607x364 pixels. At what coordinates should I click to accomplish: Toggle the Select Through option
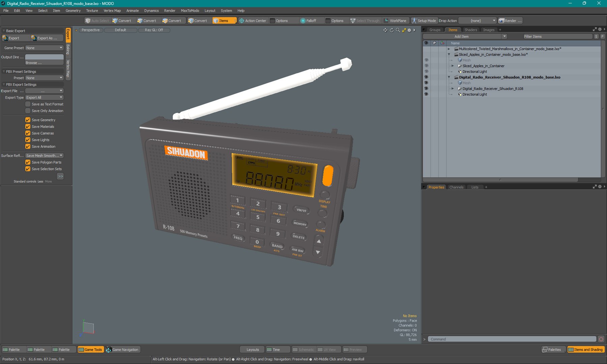click(365, 21)
